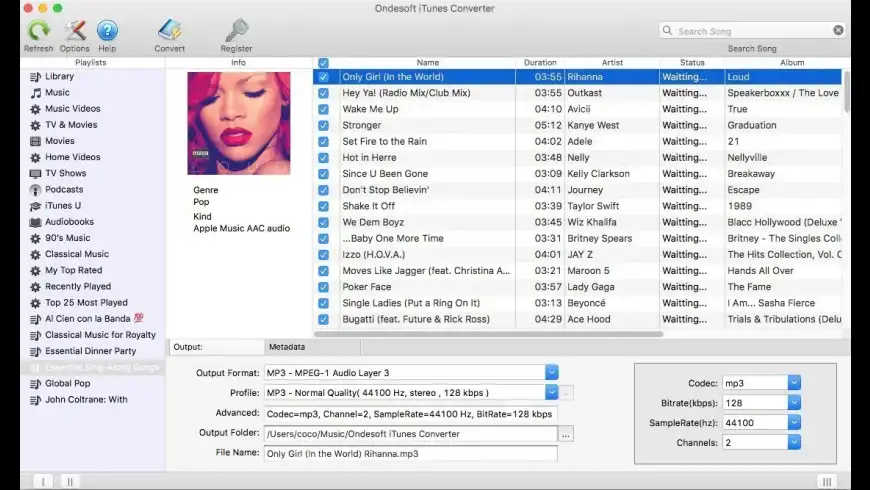Click the File Name input field
The image size is (870, 490).
(x=411, y=453)
